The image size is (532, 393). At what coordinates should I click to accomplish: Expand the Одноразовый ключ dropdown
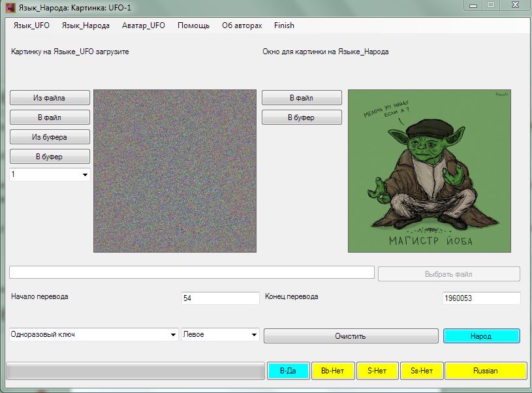pyautogui.click(x=173, y=335)
